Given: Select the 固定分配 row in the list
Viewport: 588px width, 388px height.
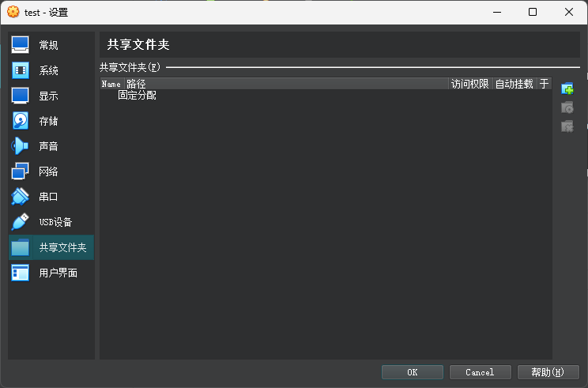Looking at the screenshot, I should tap(137, 95).
